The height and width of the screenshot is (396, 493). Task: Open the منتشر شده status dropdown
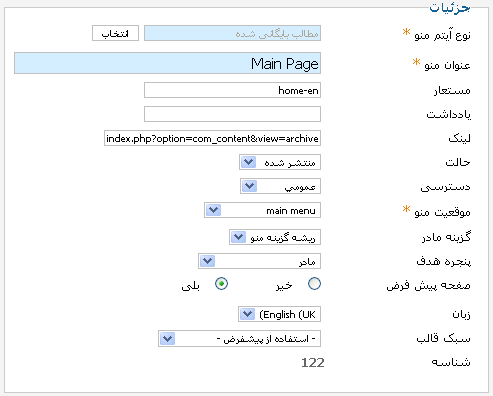click(x=280, y=162)
